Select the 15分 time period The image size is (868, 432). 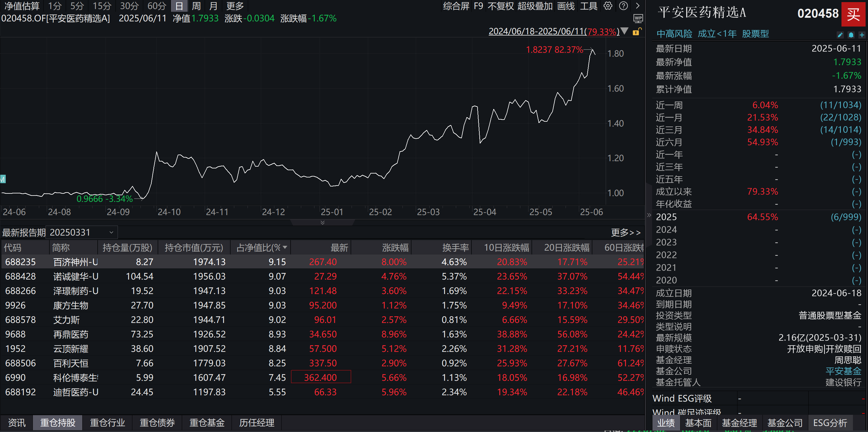pos(102,6)
